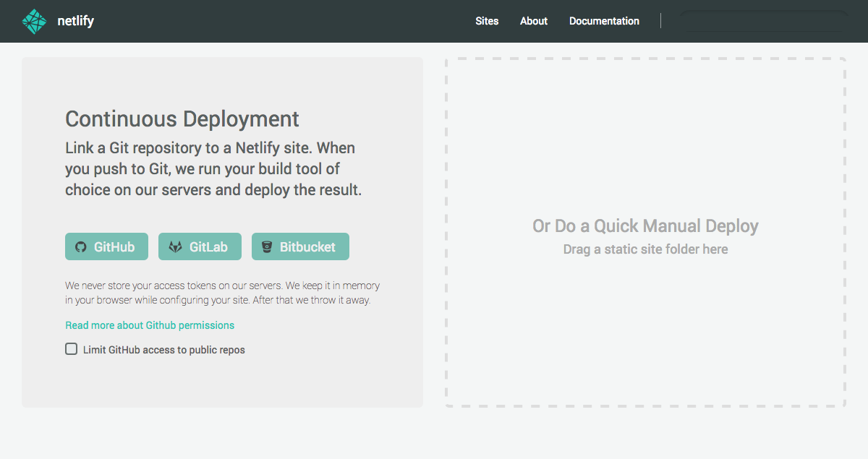This screenshot has height=459, width=868.
Task: Open the Github permissions article link
Action: 149,325
